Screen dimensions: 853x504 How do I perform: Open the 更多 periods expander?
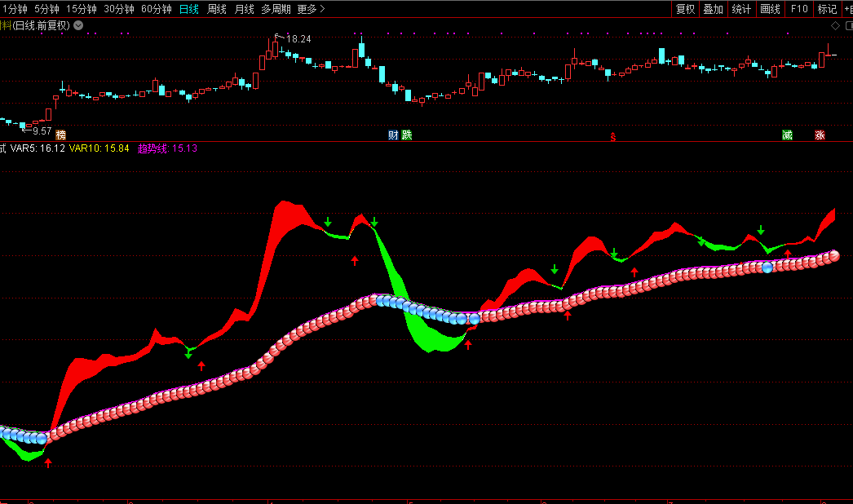tap(311, 9)
